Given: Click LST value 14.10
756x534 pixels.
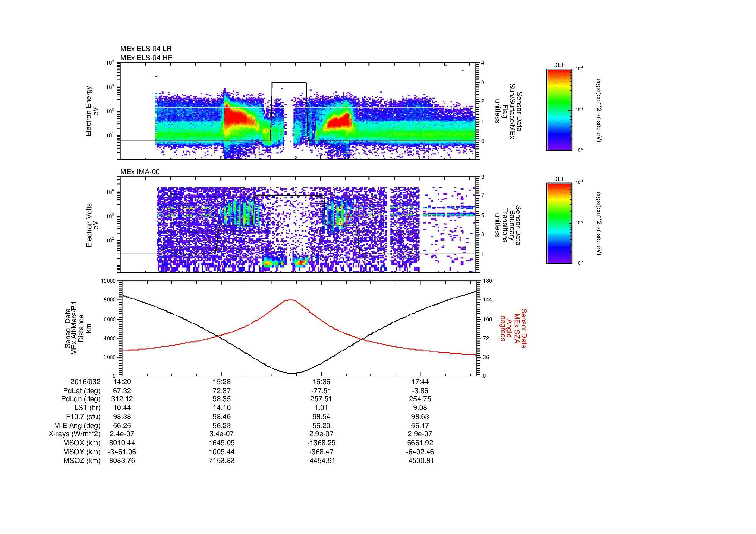Looking at the screenshot, I should [x=222, y=408].
